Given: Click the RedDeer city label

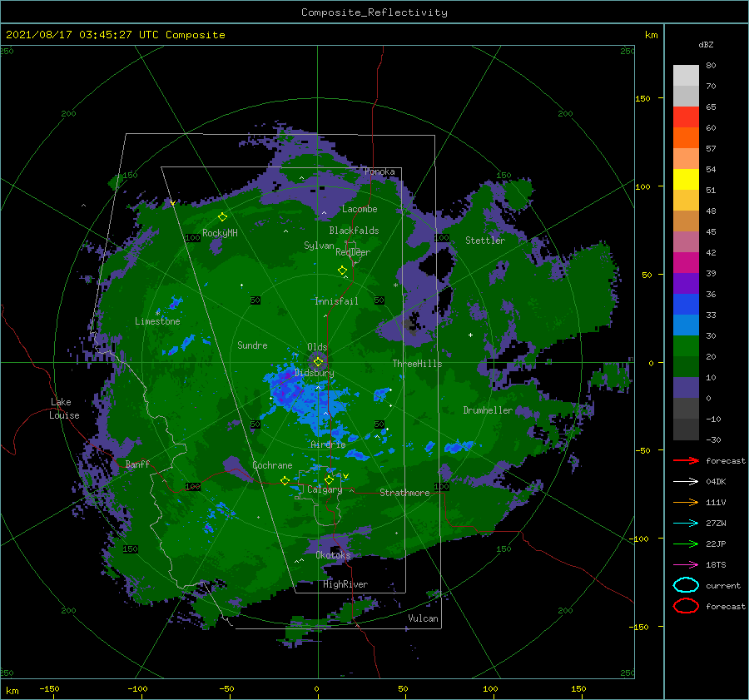Looking at the screenshot, I should tap(353, 252).
